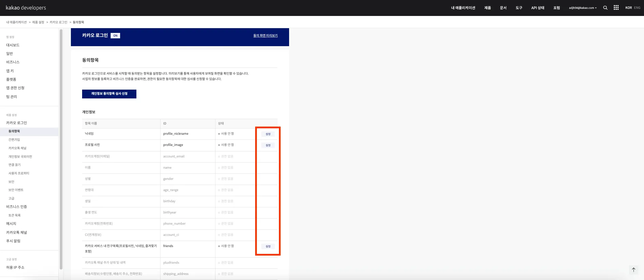Click 카카오 로그인 breadcrumb

tap(58, 22)
